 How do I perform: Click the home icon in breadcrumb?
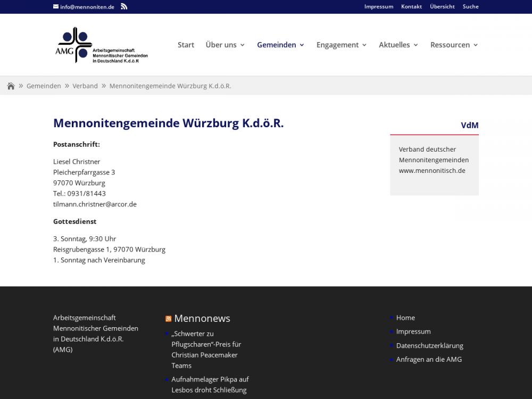(x=11, y=86)
